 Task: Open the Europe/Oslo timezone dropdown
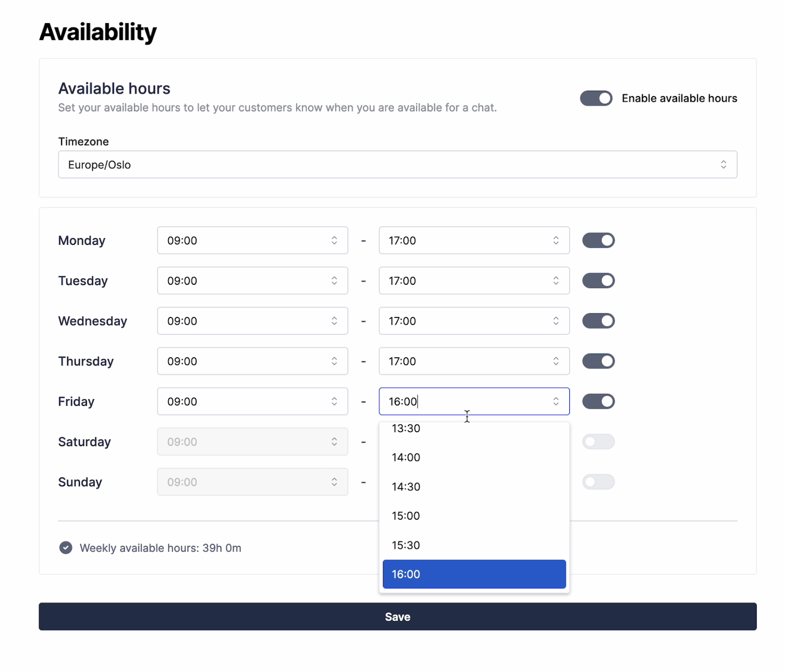point(397,165)
